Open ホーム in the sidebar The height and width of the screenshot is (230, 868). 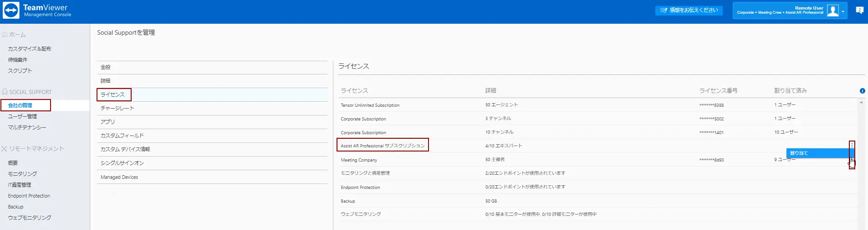17,35
